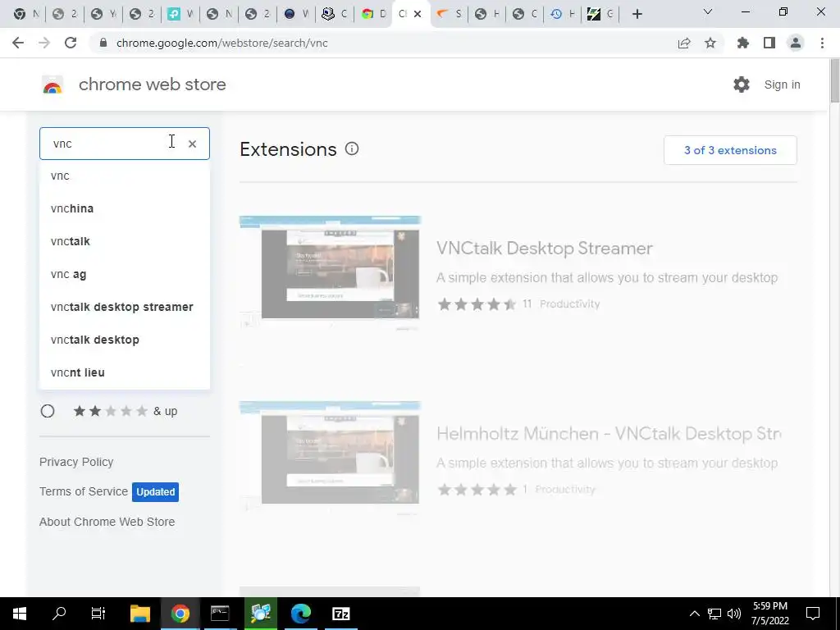This screenshot has height=630, width=840.
Task: Switch to the orange swoosh icon tab
Action: pyautogui.click(x=449, y=15)
